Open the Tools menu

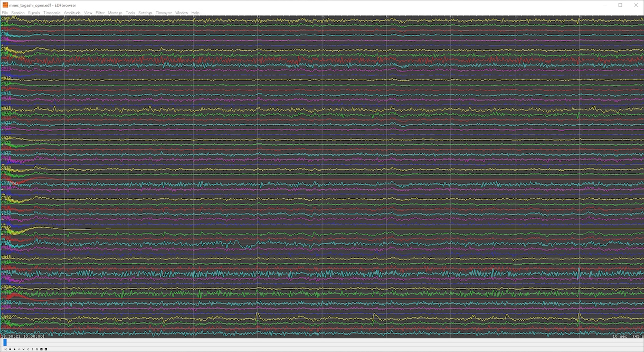click(x=130, y=13)
